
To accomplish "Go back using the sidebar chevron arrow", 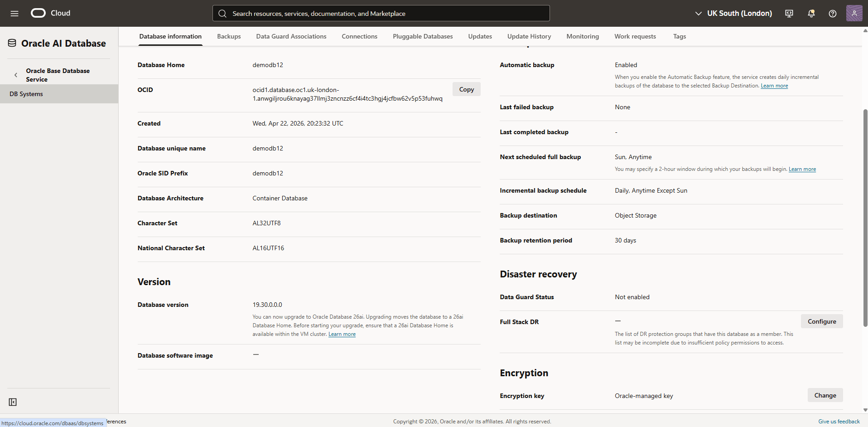I will [x=16, y=75].
